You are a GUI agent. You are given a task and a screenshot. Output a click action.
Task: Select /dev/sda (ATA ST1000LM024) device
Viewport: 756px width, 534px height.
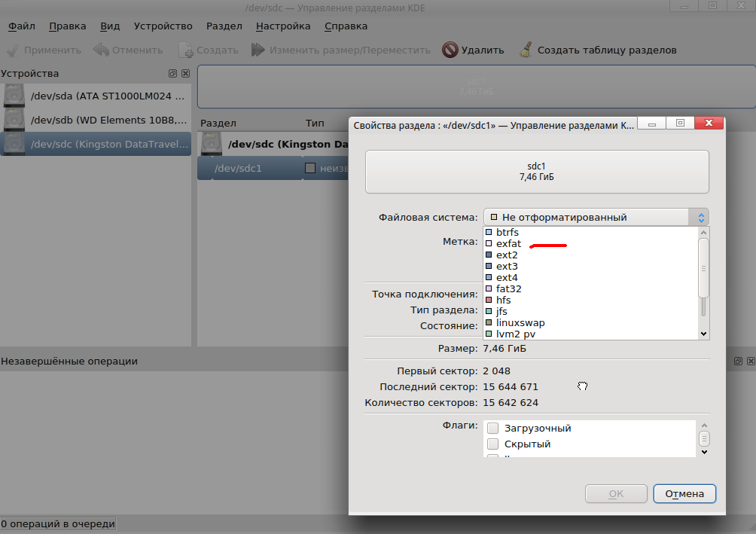pyautogui.click(x=96, y=96)
